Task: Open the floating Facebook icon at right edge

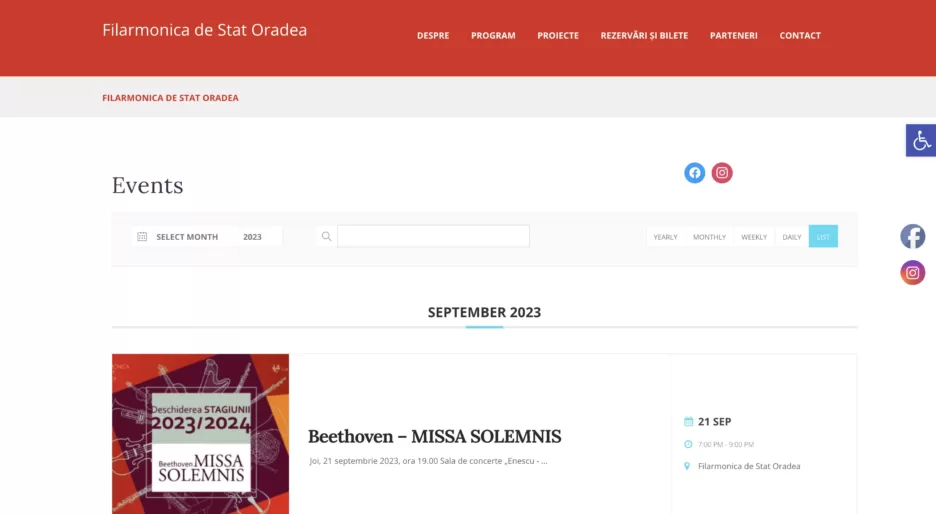Action: 913,236
